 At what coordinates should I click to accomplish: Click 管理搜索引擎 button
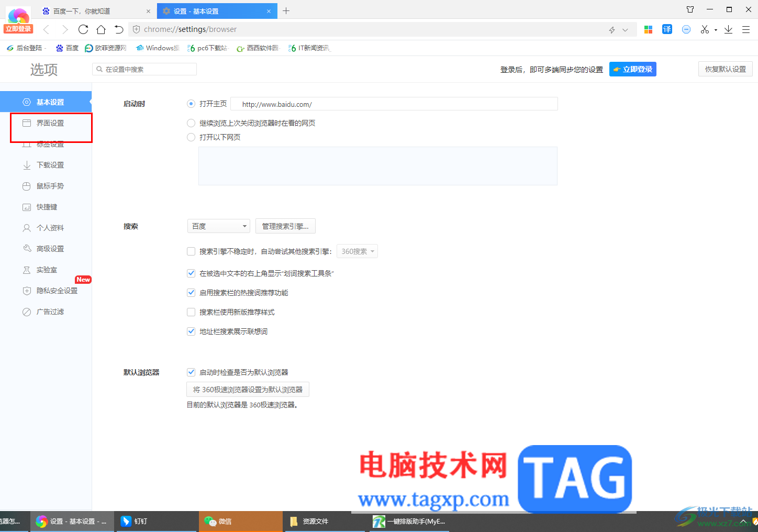(x=285, y=226)
